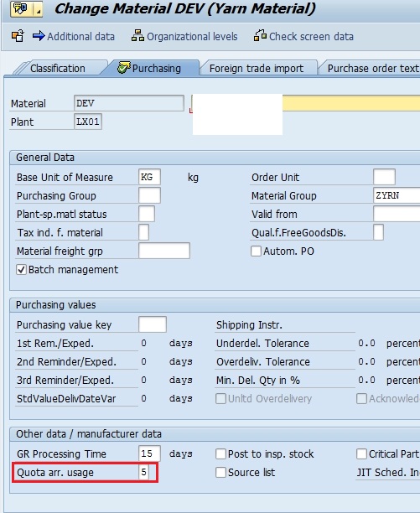Click 1st Rem./Exped. value 0

144,343
